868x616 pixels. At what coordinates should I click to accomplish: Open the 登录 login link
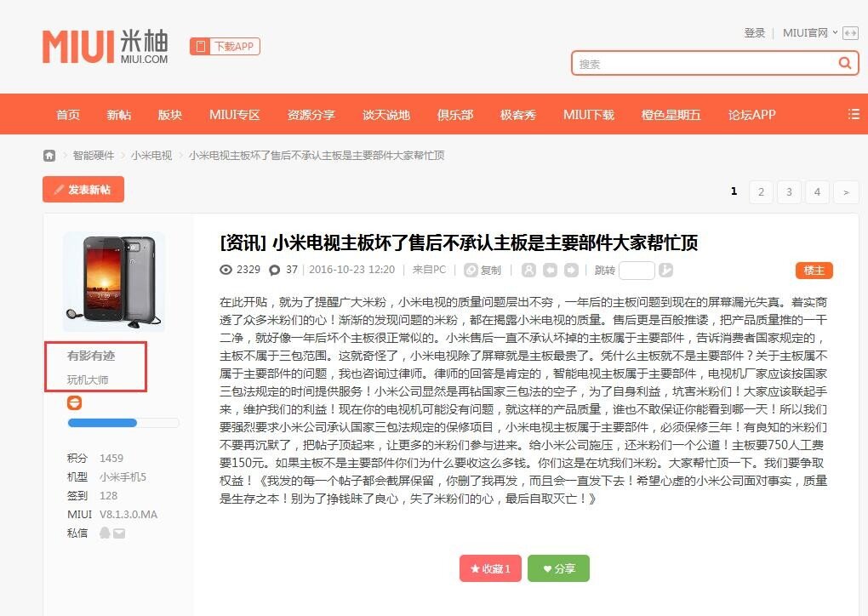(755, 32)
